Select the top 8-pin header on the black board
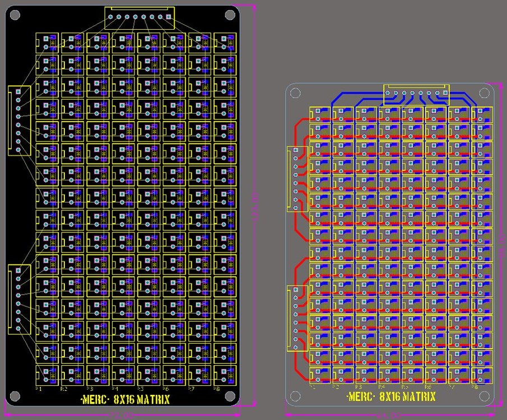Viewport: 507px width, 420px height. point(139,18)
